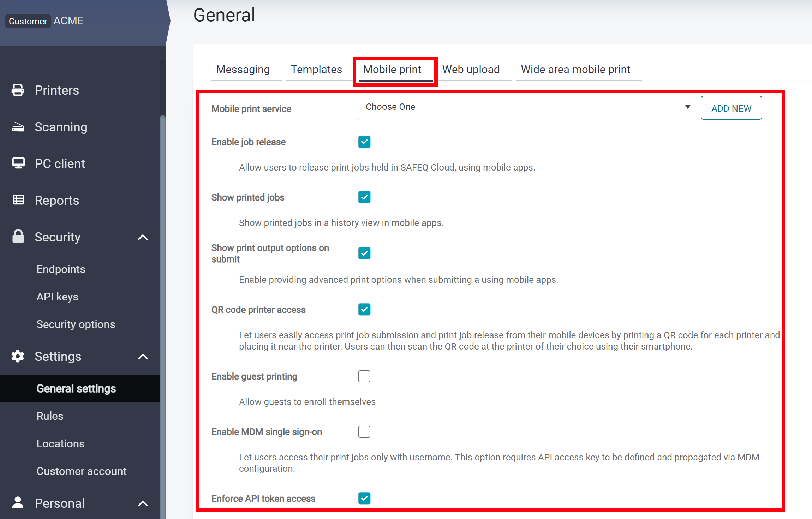The image size is (812, 519).
Task: Click the ADD NEW button
Action: [731, 108]
